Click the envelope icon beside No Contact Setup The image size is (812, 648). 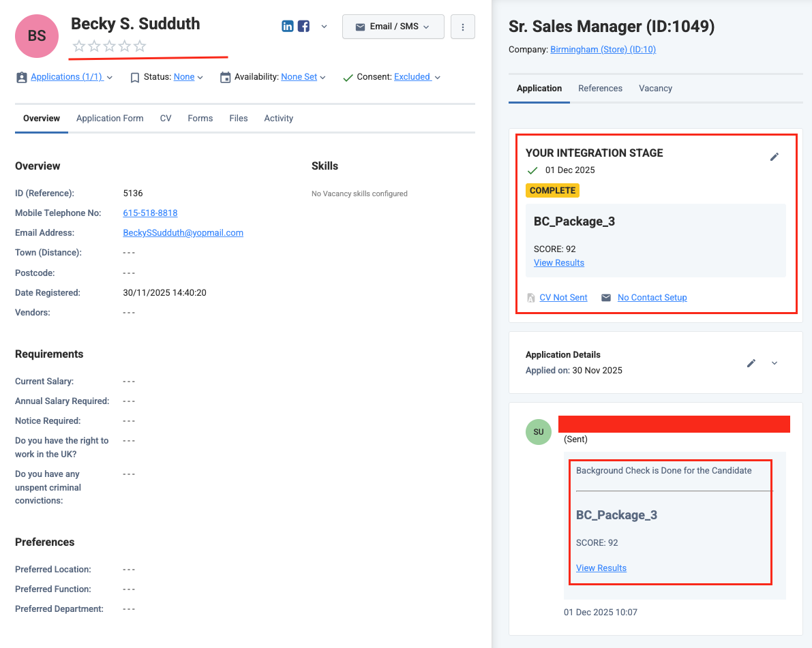606,298
